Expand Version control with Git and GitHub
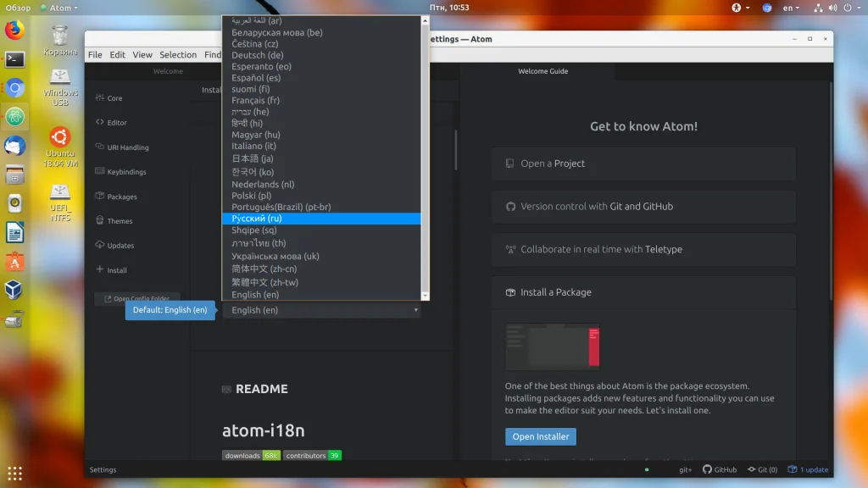Viewport: 868px width, 488px height. click(x=643, y=207)
